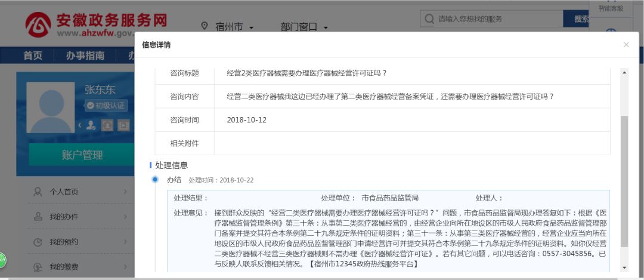The image size is (644, 280).
Task: Open 智能客服 in the side toolbar
Action: 611,7
